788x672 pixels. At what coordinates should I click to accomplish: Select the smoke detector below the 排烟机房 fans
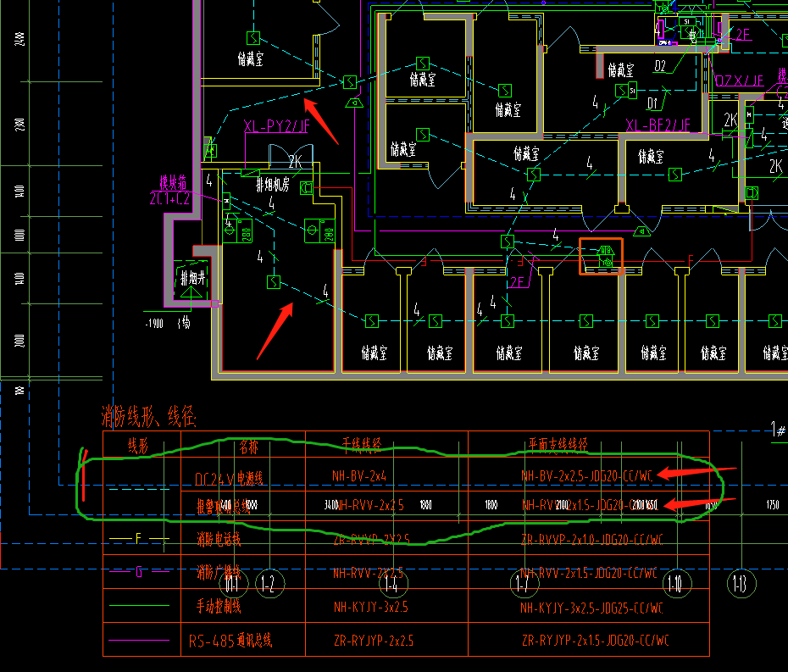coord(274,282)
